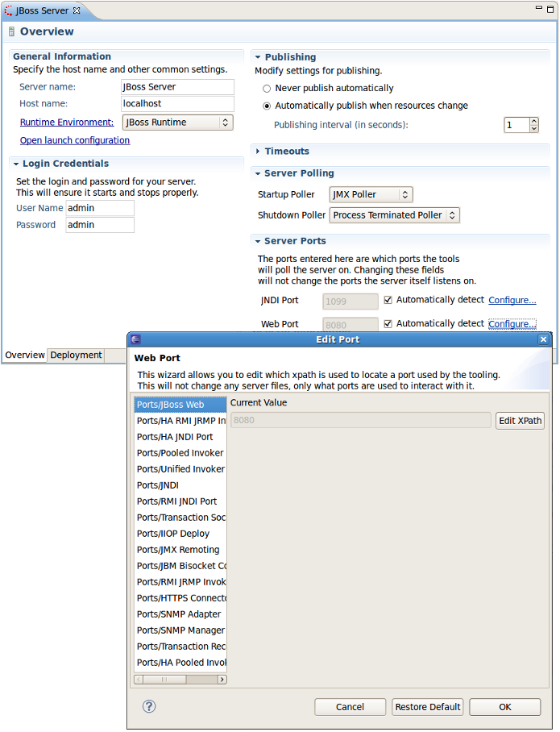Click the horizontal scrollbar left arrow
The height and width of the screenshot is (732, 560).
(139, 680)
